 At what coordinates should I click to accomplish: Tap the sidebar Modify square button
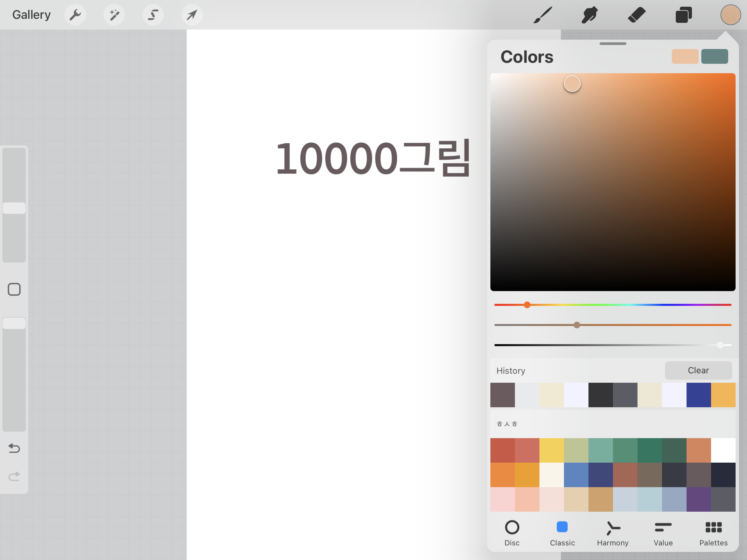(14, 289)
